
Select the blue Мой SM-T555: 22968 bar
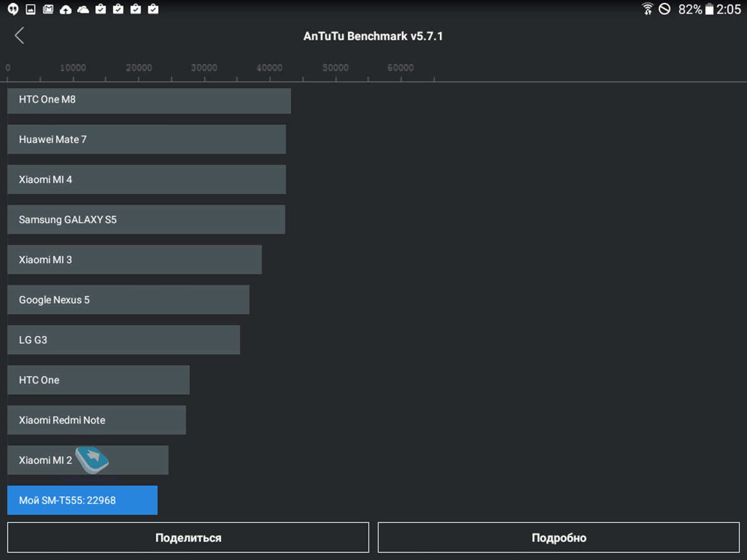tap(82, 501)
